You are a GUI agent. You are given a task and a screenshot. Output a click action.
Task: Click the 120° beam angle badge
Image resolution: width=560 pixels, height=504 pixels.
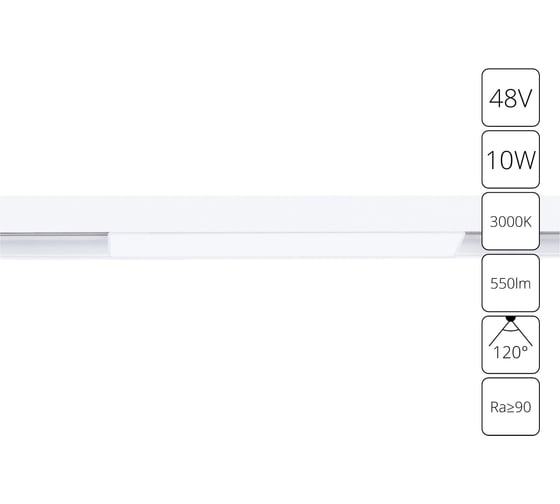[510, 345]
